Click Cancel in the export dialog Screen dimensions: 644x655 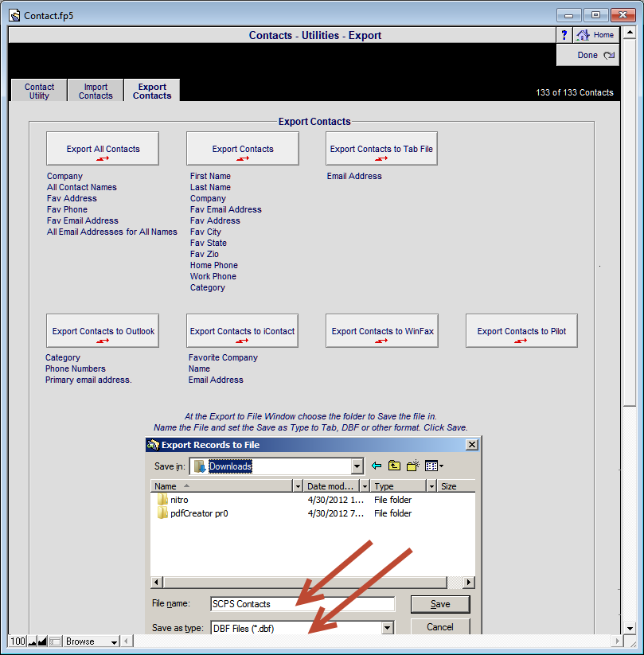[440, 627]
